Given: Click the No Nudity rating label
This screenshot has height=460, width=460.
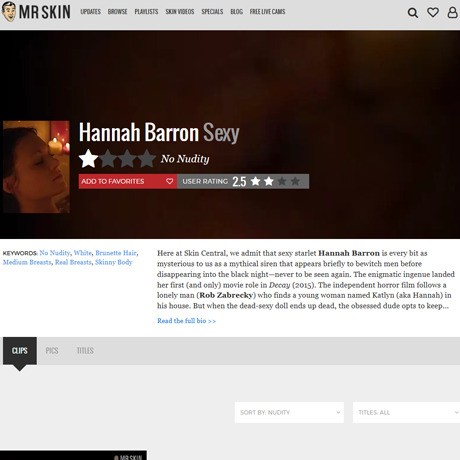Looking at the screenshot, I should pos(185,159).
